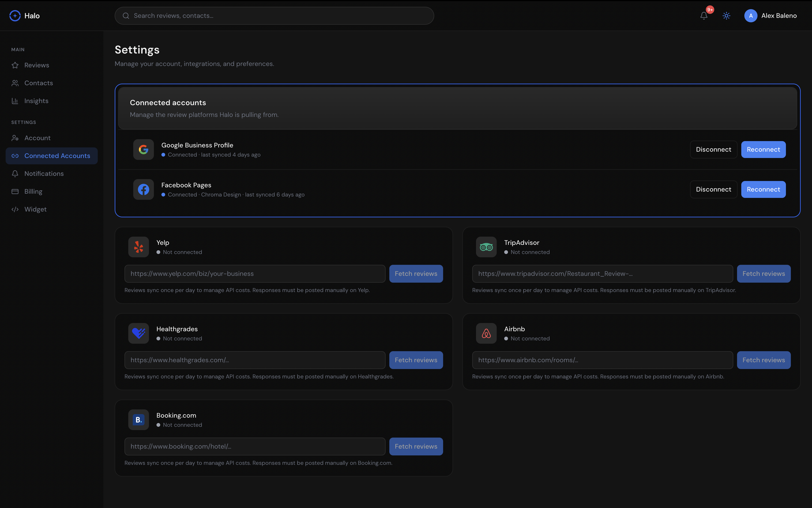Disconnect the Google Business Profile account

pyautogui.click(x=713, y=149)
